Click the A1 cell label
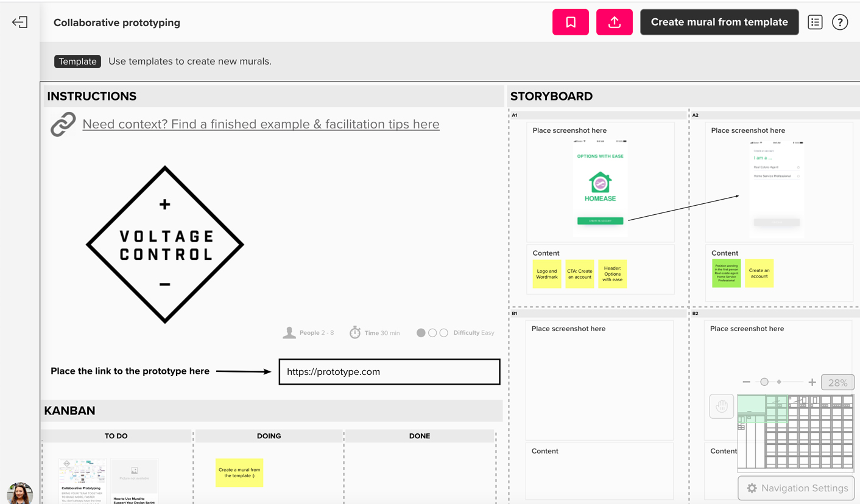The image size is (860, 504). (x=515, y=115)
